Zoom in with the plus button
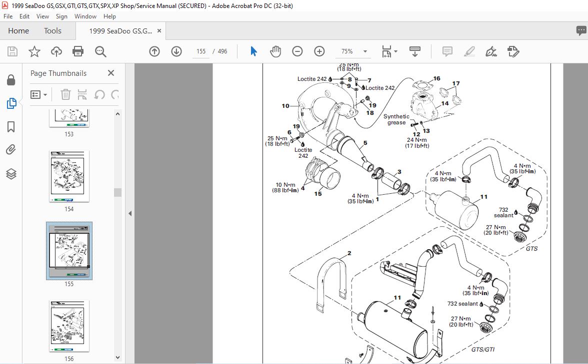The width and height of the screenshot is (588, 364). (x=319, y=51)
